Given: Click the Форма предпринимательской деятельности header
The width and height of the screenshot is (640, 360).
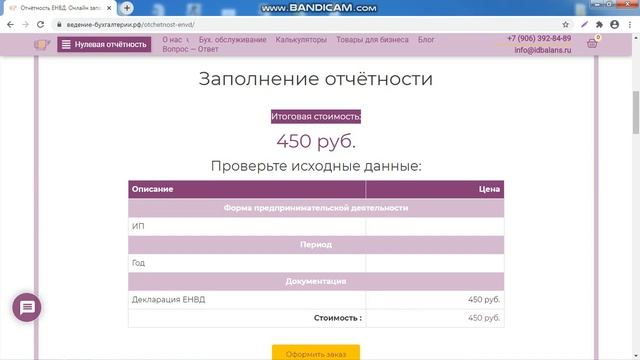Looking at the screenshot, I should 316,208.
